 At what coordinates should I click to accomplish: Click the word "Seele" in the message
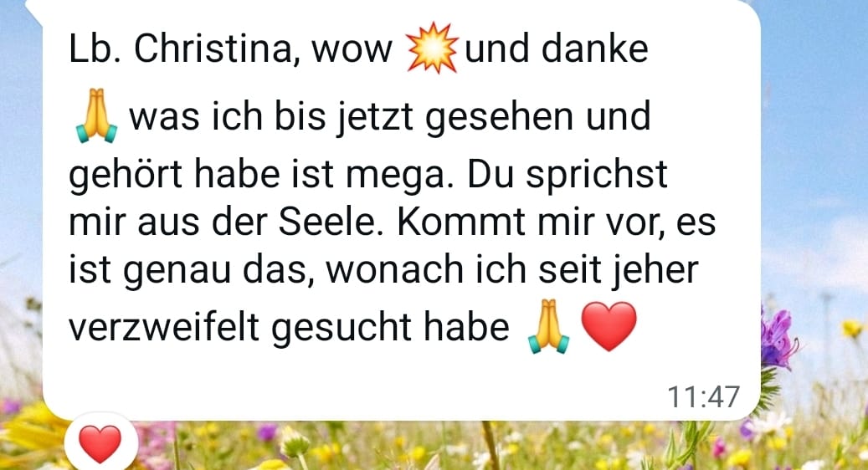[330, 222]
